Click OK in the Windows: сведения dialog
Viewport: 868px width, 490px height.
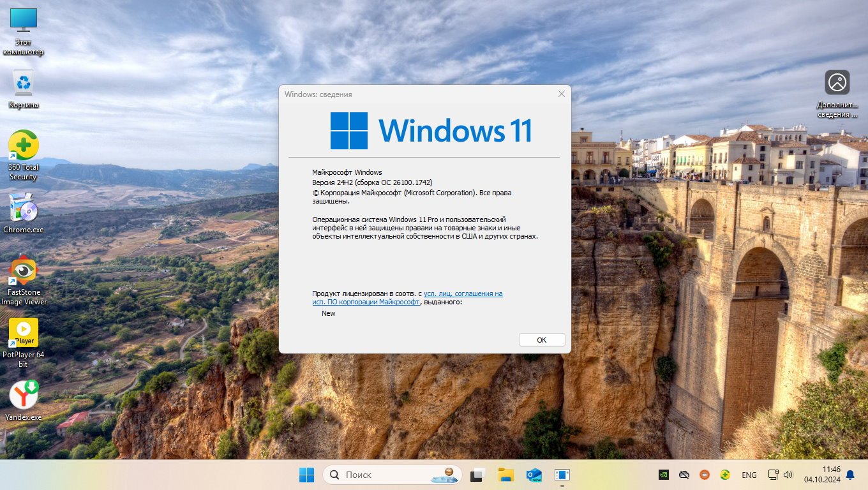tap(542, 340)
